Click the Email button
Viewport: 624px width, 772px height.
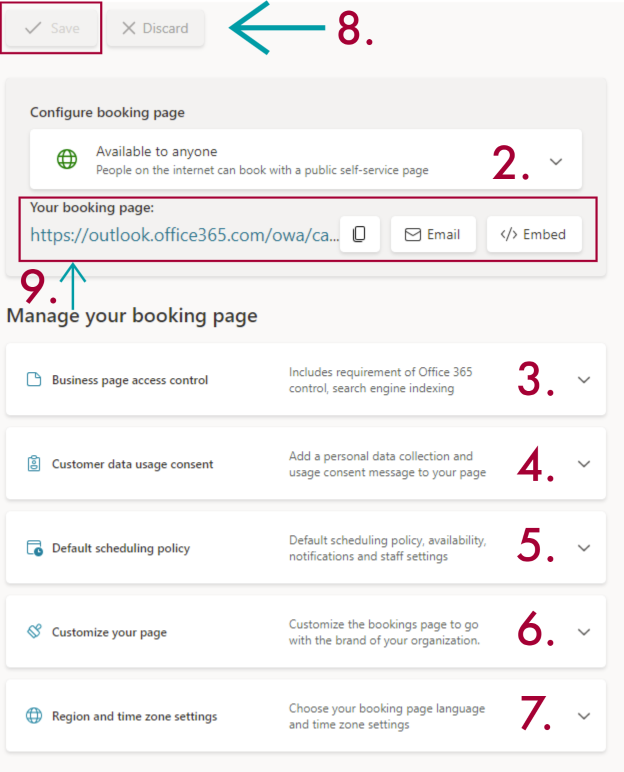tap(433, 234)
